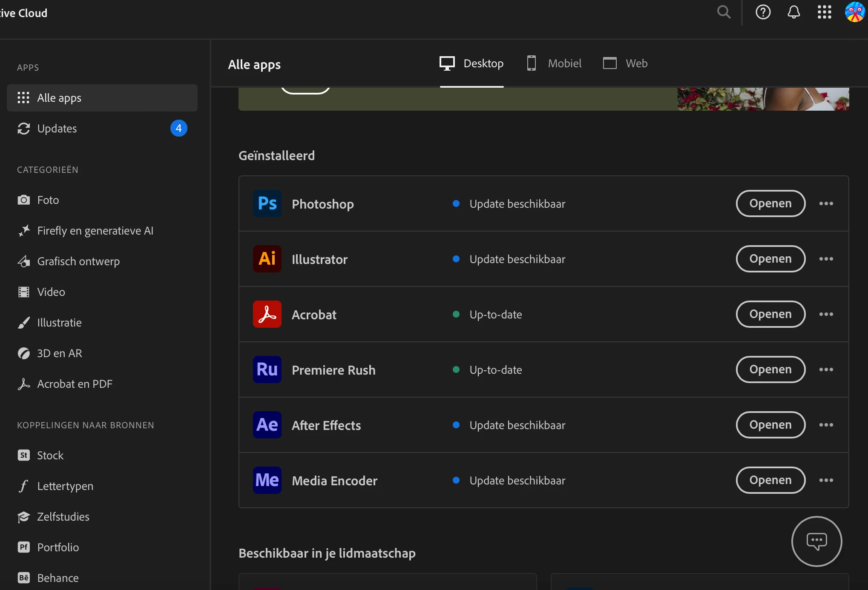The image size is (868, 590).
Task: Open the Lettertypen resource link
Action: 65,486
